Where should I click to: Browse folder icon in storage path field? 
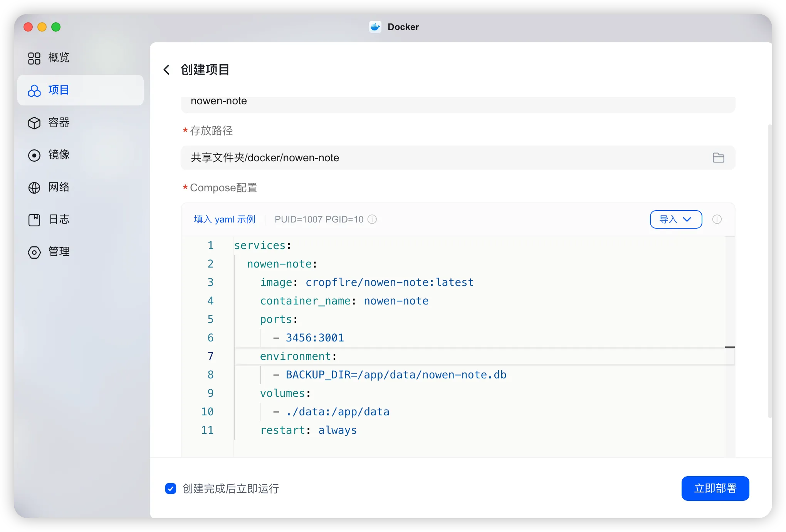coord(718,158)
